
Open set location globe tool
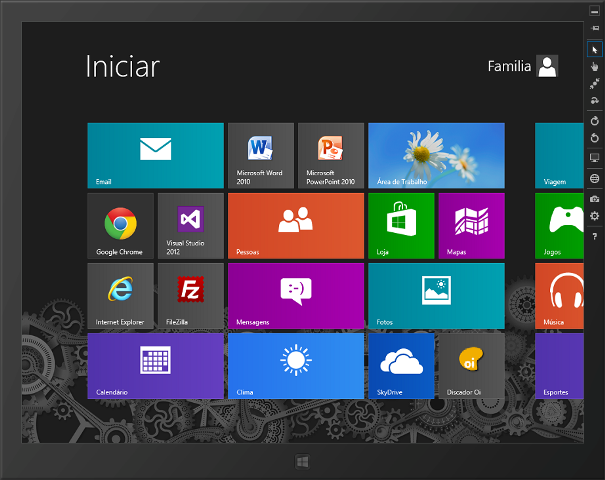(595, 178)
